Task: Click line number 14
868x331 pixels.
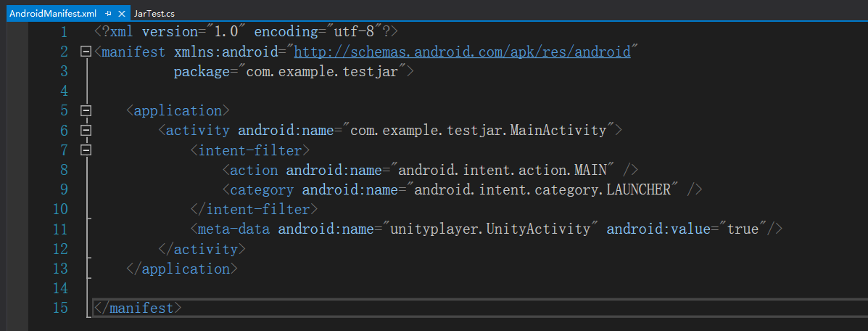Action: 61,288
